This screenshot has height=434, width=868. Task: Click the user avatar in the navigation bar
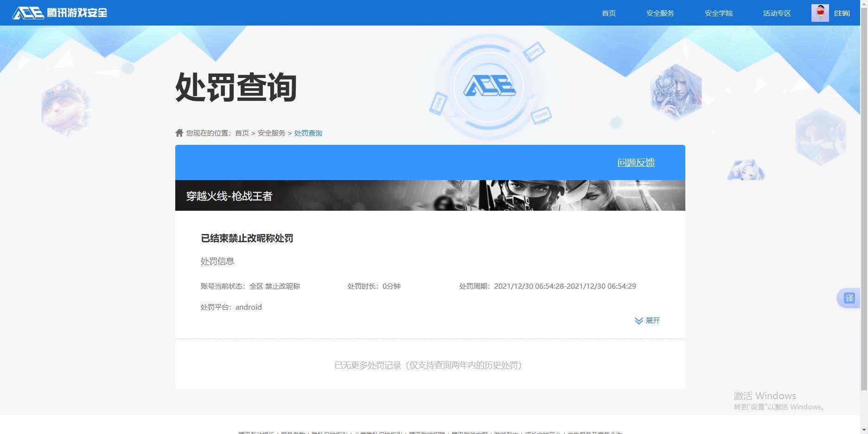point(820,13)
